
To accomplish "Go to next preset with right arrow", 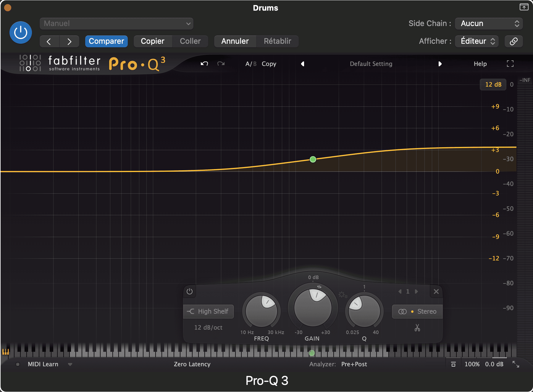I will pyautogui.click(x=69, y=41).
